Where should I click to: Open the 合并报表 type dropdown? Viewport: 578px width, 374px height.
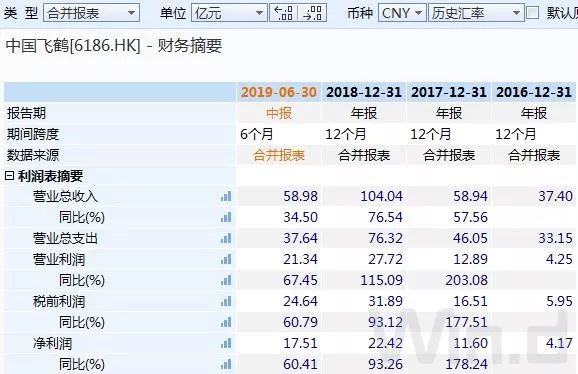click(x=91, y=13)
